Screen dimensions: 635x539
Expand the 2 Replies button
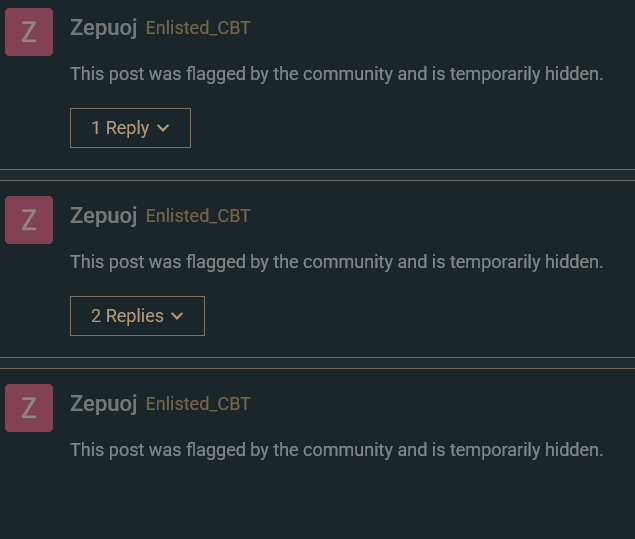pos(137,316)
